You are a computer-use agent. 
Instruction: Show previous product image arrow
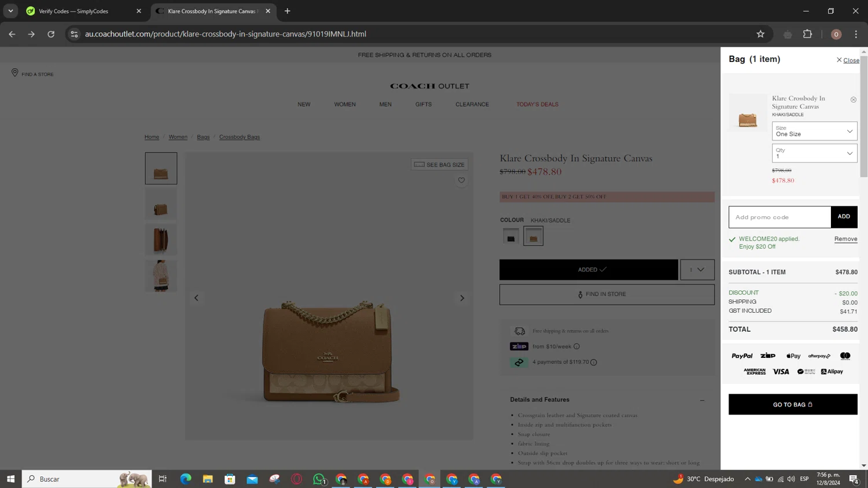click(x=196, y=298)
